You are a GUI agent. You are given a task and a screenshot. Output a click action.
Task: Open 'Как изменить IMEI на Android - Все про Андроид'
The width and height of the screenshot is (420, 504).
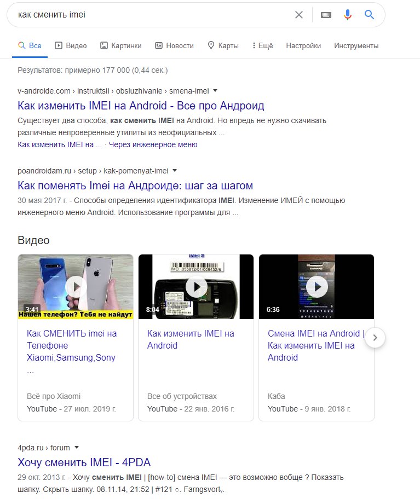click(x=141, y=106)
